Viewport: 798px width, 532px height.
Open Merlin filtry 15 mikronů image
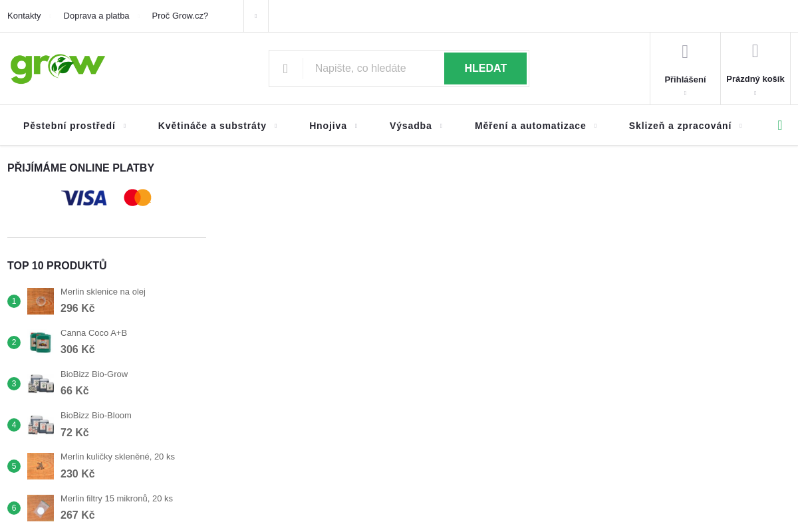[x=41, y=508]
